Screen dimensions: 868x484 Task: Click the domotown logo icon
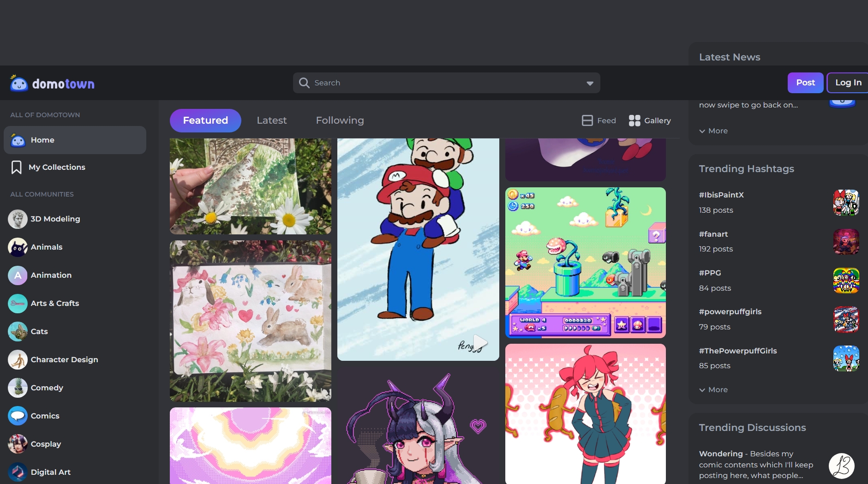(19, 84)
